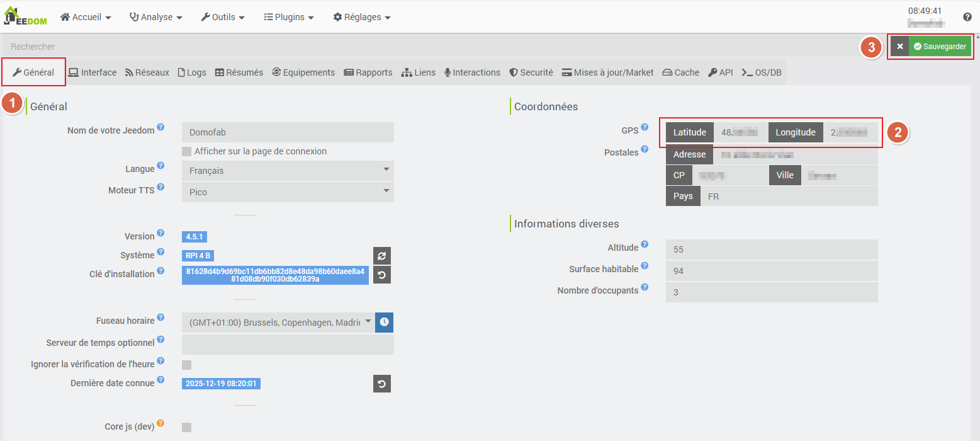Click the refresh icon next to Système
Image resolution: width=980 pixels, height=441 pixels.
click(x=382, y=256)
